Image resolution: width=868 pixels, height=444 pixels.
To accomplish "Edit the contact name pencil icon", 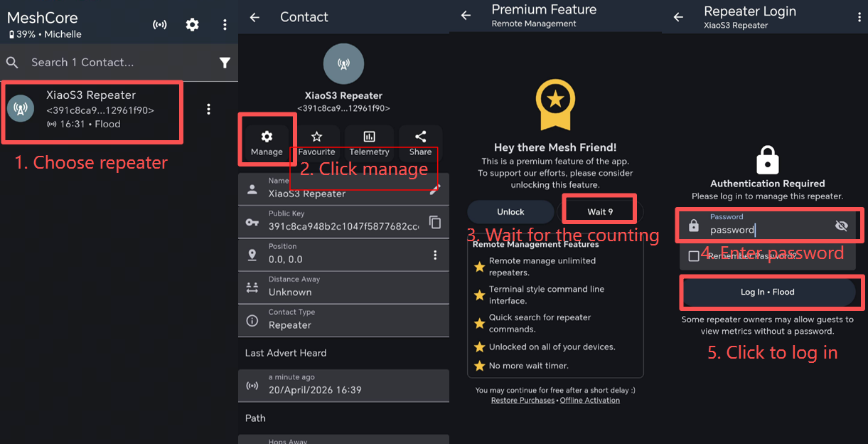I will (x=435, y=189).
